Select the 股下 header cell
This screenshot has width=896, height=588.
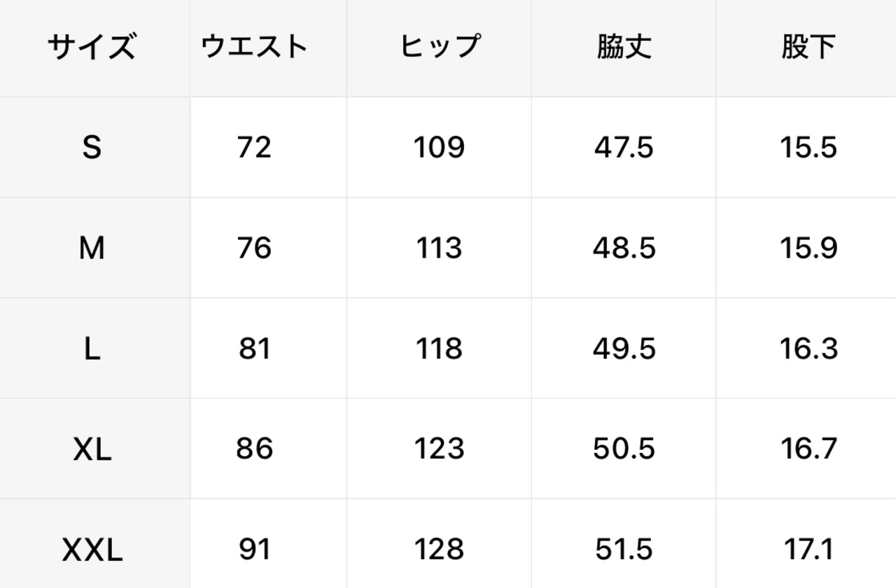click(808, 47)
